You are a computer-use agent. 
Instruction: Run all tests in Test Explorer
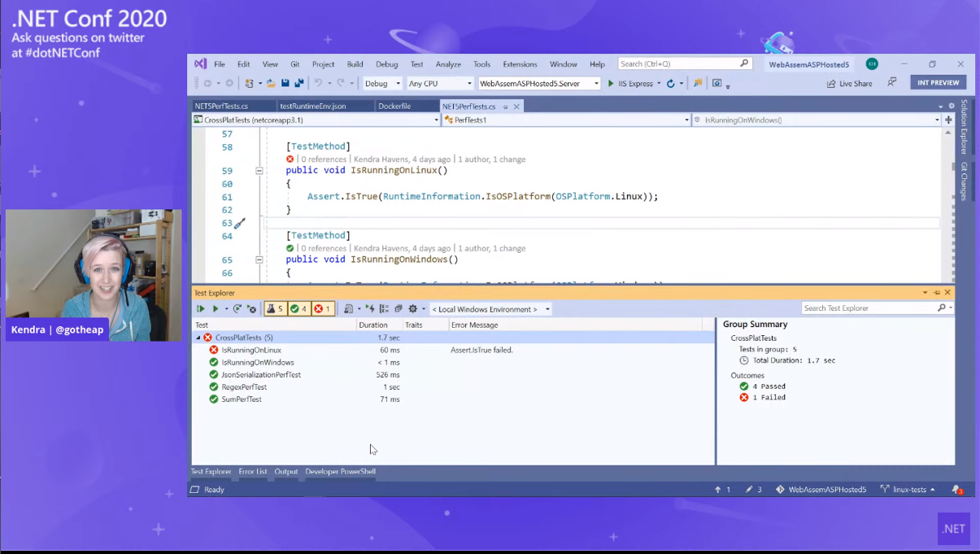201,309
